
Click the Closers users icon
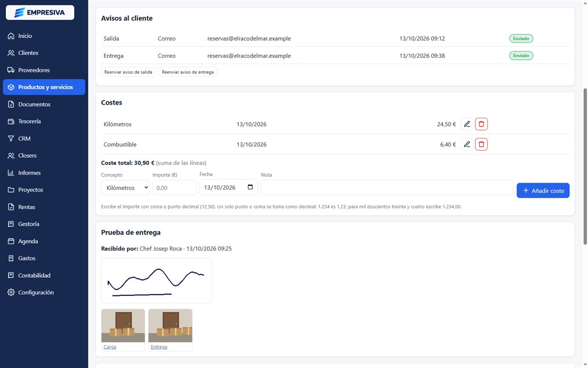point(11,156)
